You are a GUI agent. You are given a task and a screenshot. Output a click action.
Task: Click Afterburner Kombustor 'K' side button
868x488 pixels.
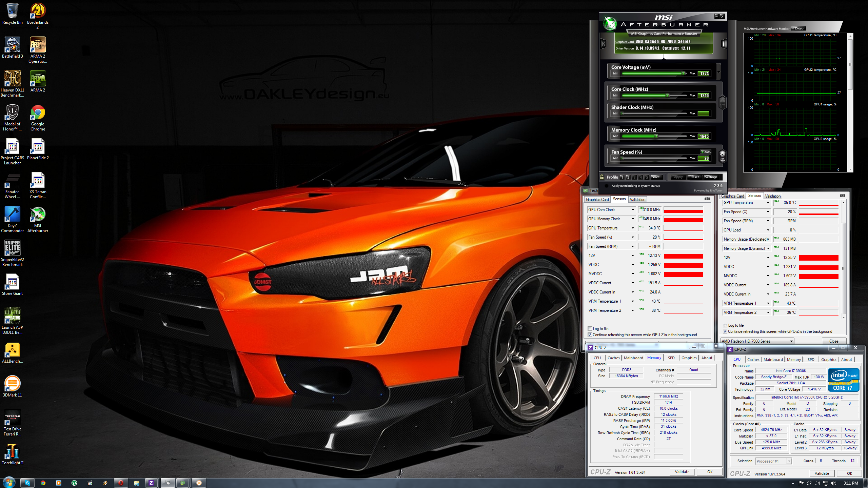tap(604, 44)
